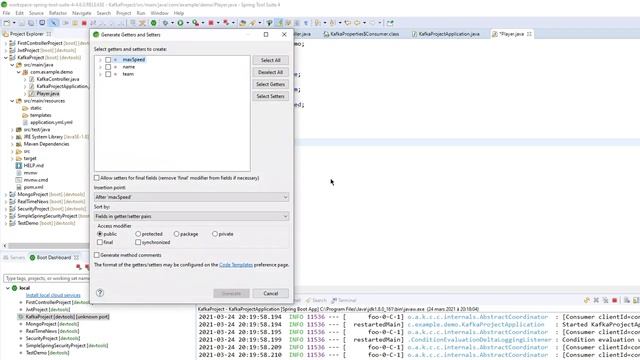Click the Save toolbar icon
The height and width of the screenshot is (360, 640).
pos(22,23)
